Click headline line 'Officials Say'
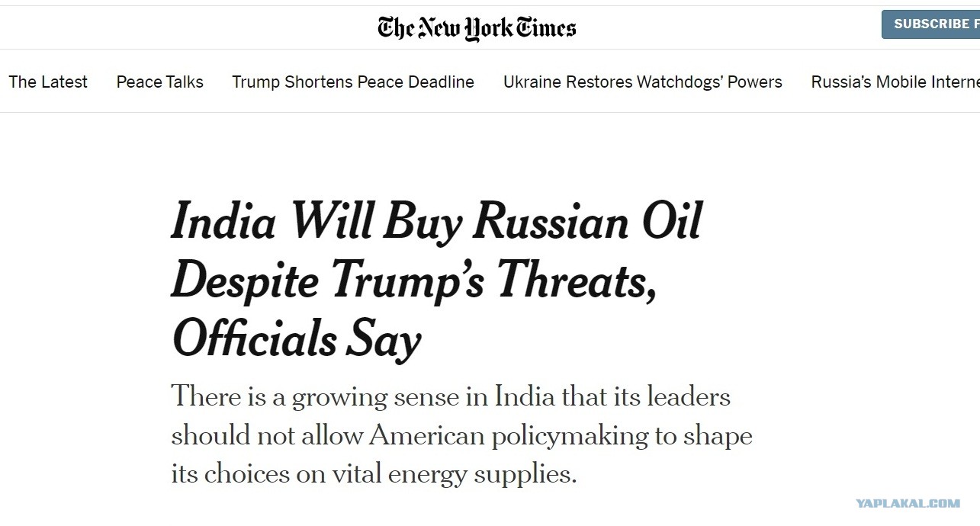The height and width of the screenshot is (526, 980). click(x=296, y=340)
